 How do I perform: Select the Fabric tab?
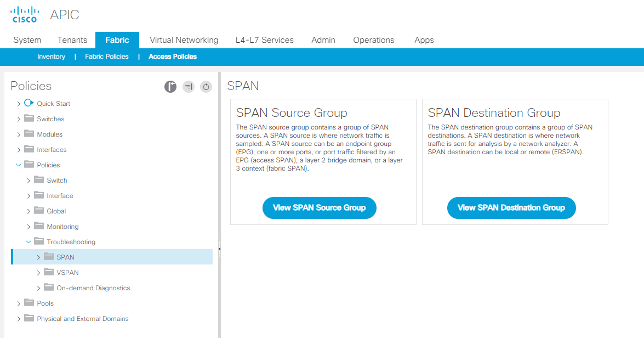117,40
